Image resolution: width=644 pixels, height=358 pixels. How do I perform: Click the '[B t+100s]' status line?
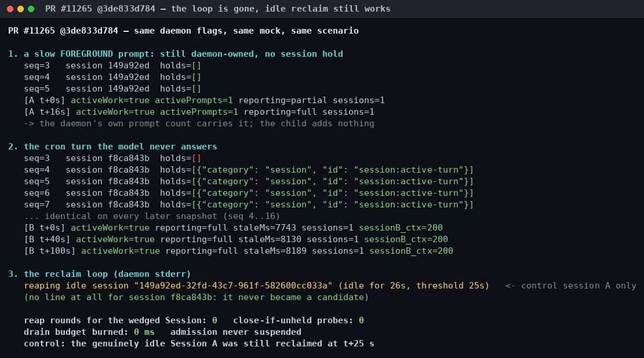click(239, 251)
